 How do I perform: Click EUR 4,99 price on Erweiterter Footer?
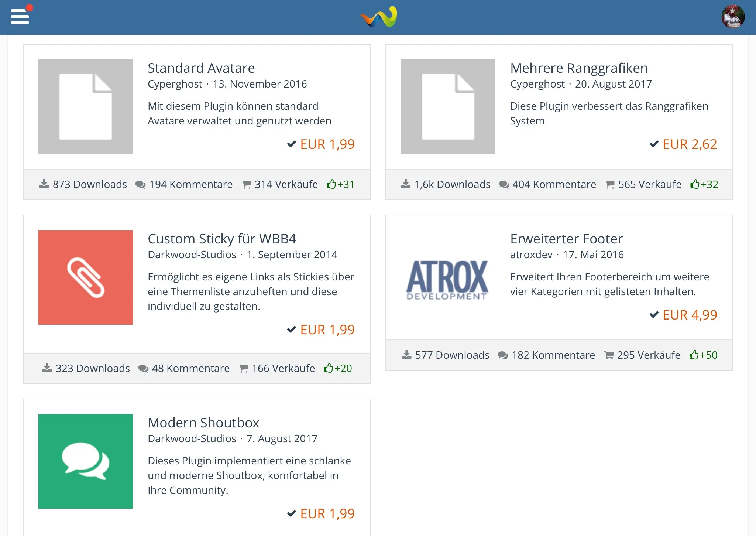(690, 315)
